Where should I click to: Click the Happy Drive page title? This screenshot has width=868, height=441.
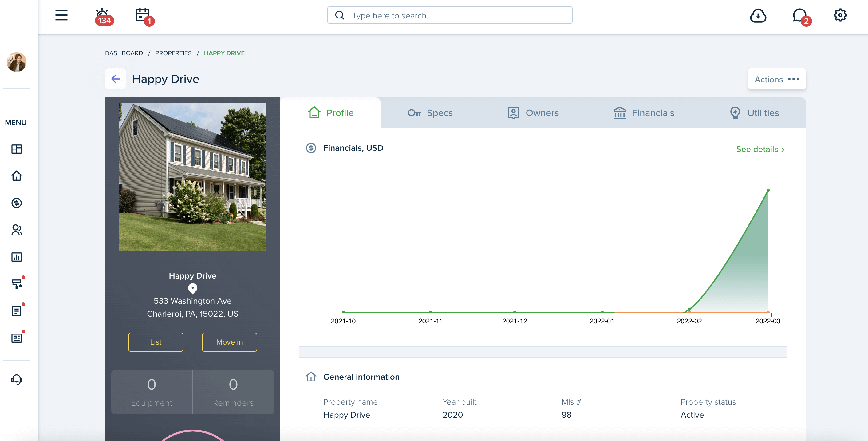click(165, 79)
